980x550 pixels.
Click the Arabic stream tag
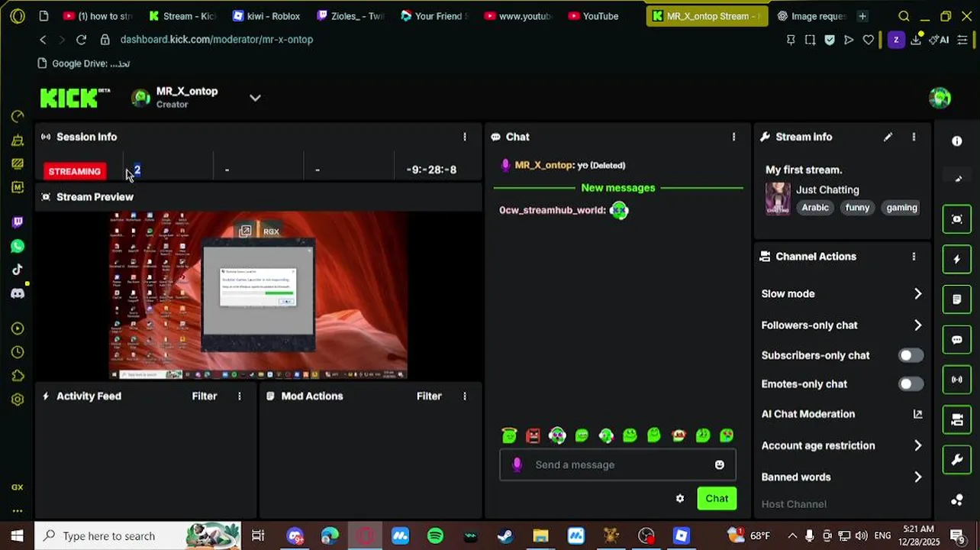[x=815, y=208]
